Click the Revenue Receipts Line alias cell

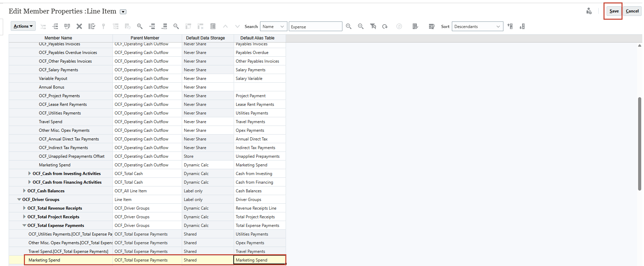coord(260,208)
